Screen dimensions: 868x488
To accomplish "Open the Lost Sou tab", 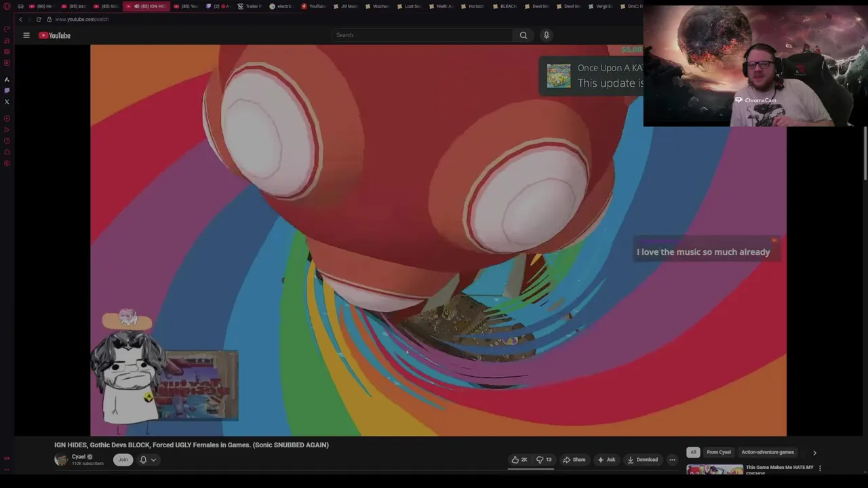I will (409, 6).
